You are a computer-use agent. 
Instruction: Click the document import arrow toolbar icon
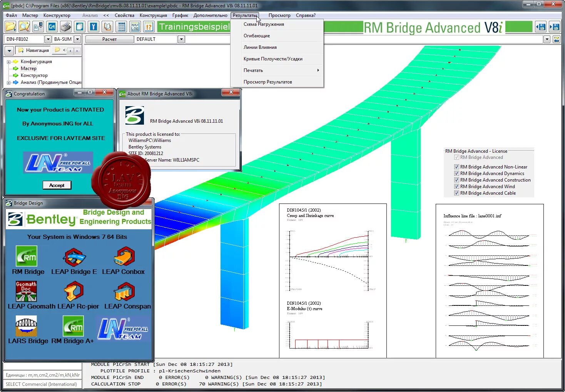tap(38, 27)
